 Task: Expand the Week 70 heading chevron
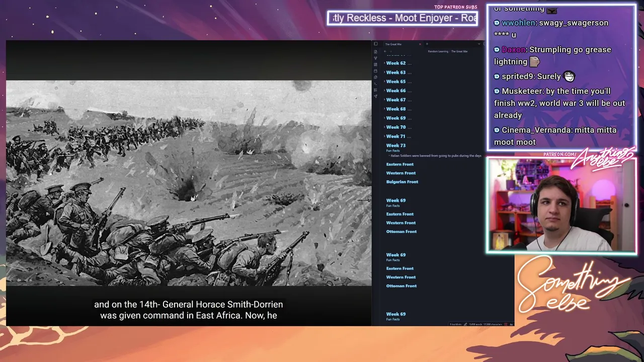click(x=384, y=127)
